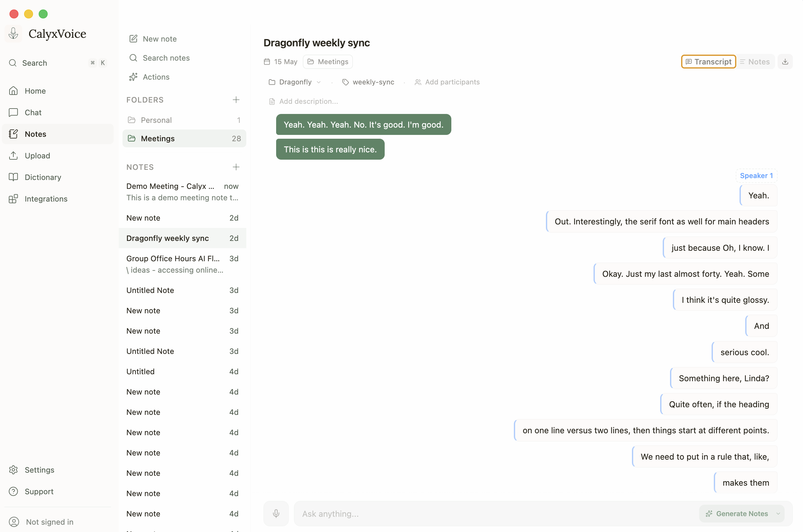Viewport: 803px width, 532px height.
Task: Click the download export icon
Action: [x=785, y=62]
